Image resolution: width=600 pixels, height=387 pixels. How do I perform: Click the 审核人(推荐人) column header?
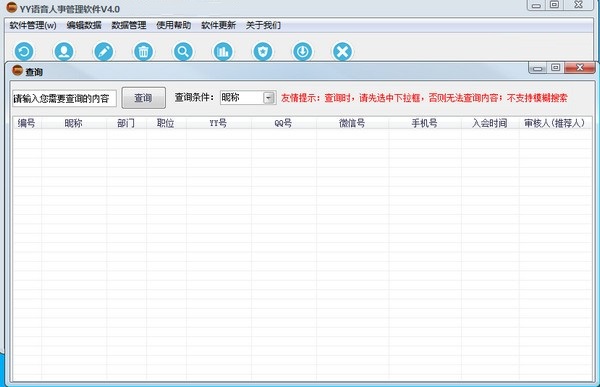click(555, 123)
